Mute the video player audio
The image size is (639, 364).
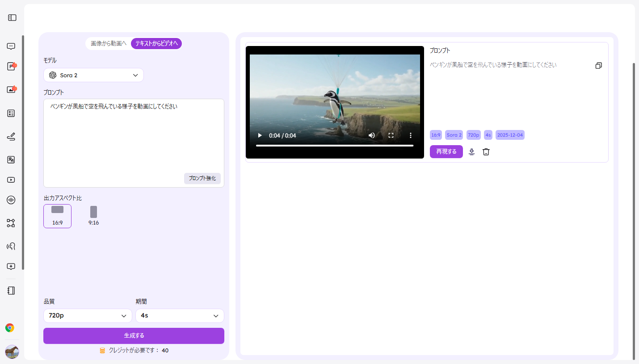pyautogui.click(x=371, y=135)
